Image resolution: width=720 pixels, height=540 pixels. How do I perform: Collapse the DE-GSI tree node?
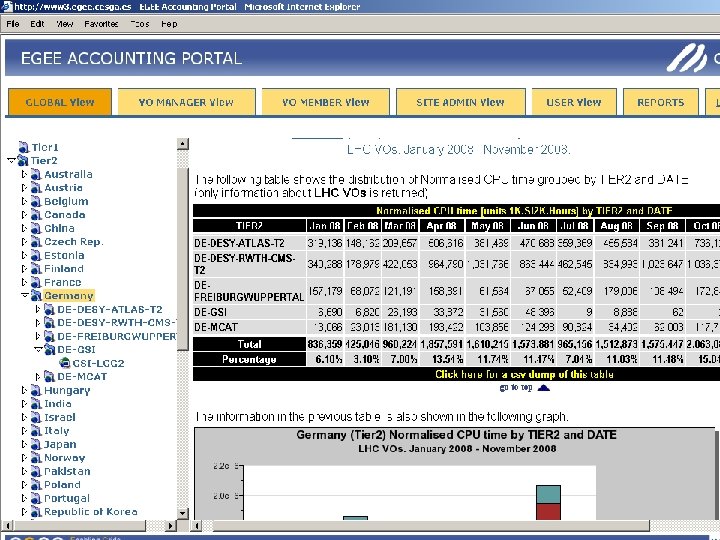pos(39,350)
